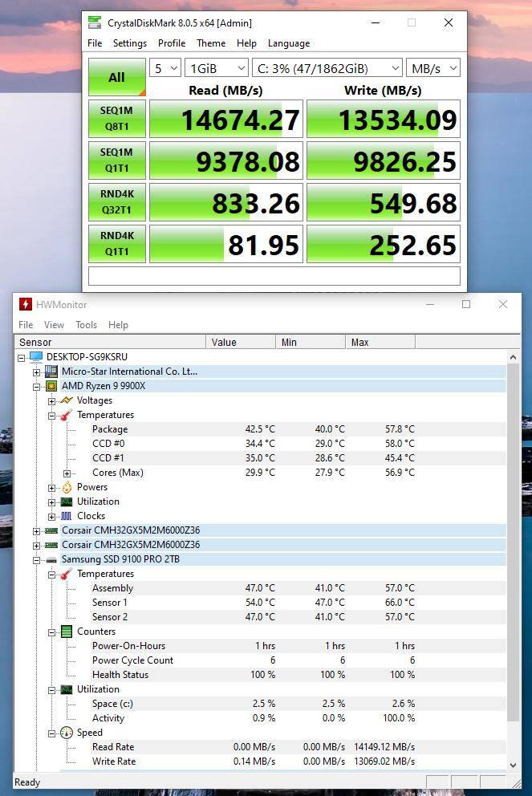The width and height of the screenshot is (532, 796).
Task: Collapse the SSD Counters section
Action: tap(51, 632)
